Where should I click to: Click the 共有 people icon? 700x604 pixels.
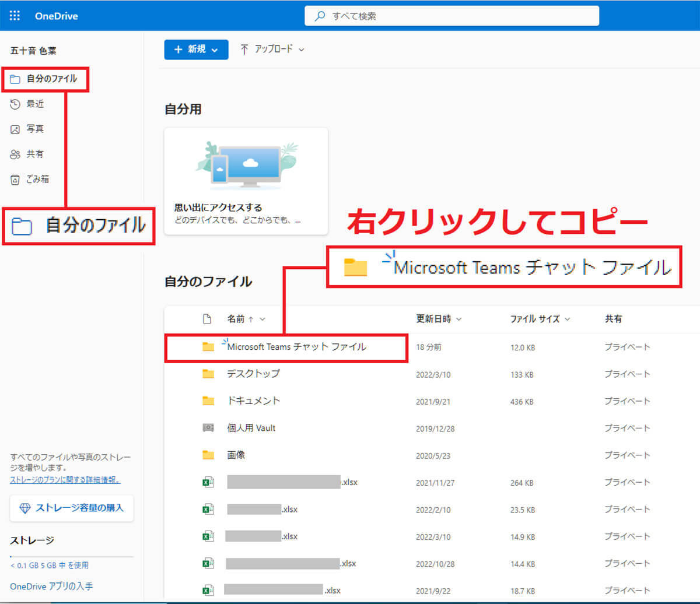click(x=15, y=154)
